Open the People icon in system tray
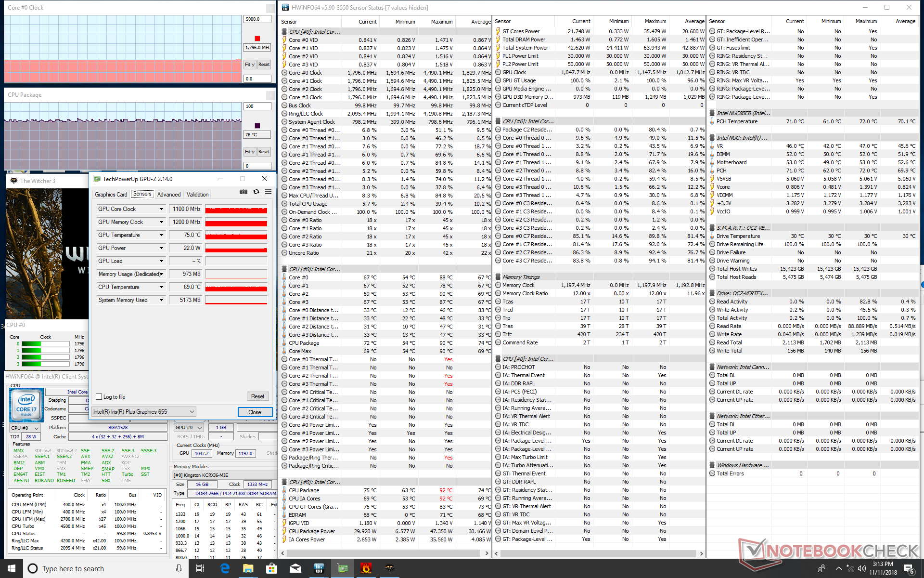Image resolution: width=924 pixels, height=578 pixels. [821, 568]
